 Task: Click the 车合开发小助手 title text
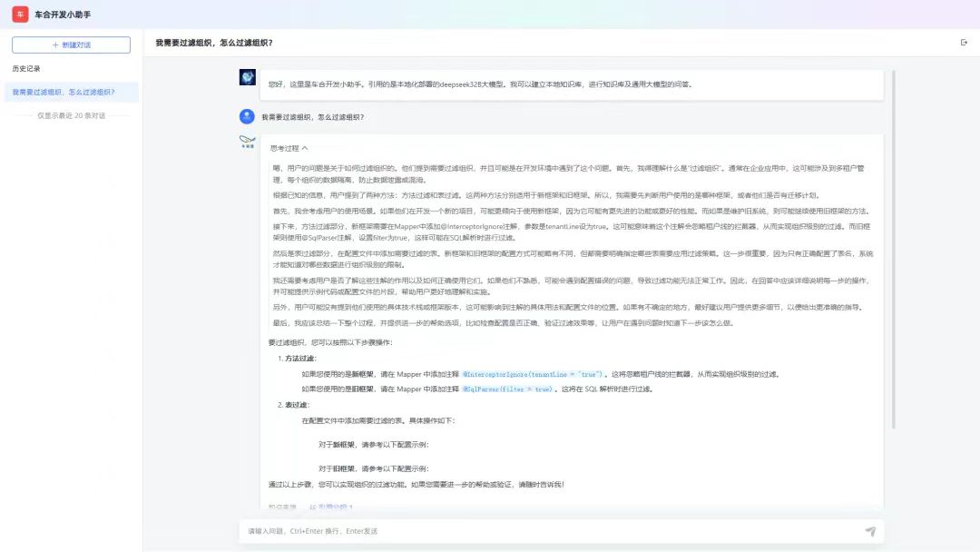[x=63, y=15]
